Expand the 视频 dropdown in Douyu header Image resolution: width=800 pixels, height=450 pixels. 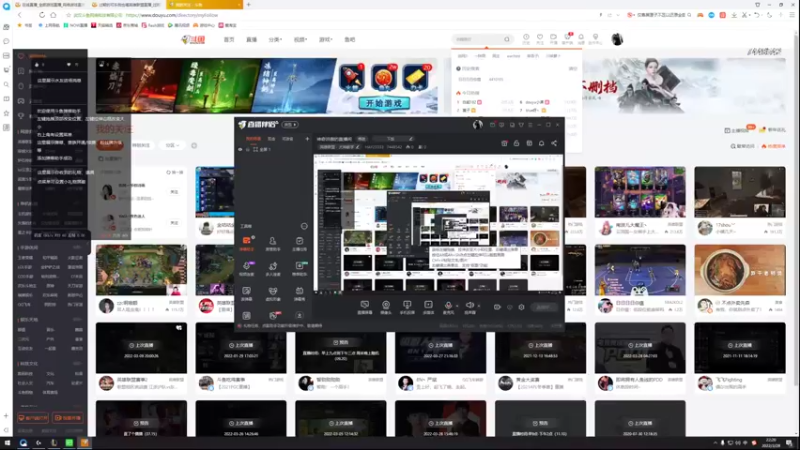300,39
